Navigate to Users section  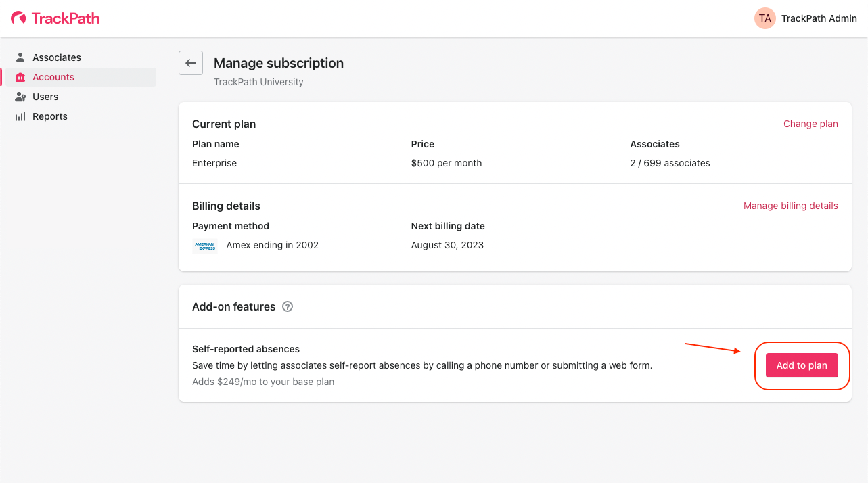point(45,97)
